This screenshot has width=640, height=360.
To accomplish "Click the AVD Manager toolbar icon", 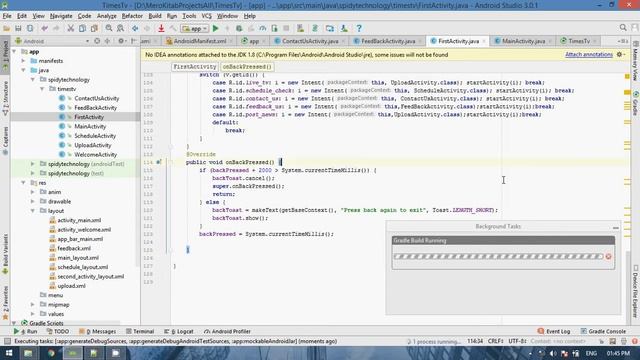I will 300,28.
